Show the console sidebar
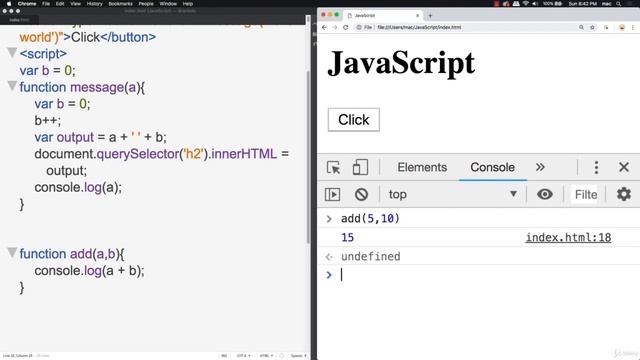Screen dimensions: 640x360 [332, 195]
